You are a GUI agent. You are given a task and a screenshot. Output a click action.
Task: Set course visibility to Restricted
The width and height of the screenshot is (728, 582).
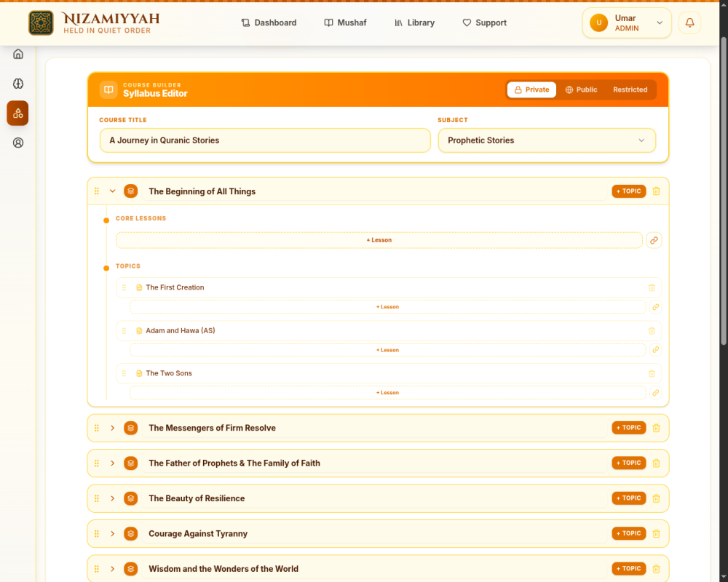[630, 89]
